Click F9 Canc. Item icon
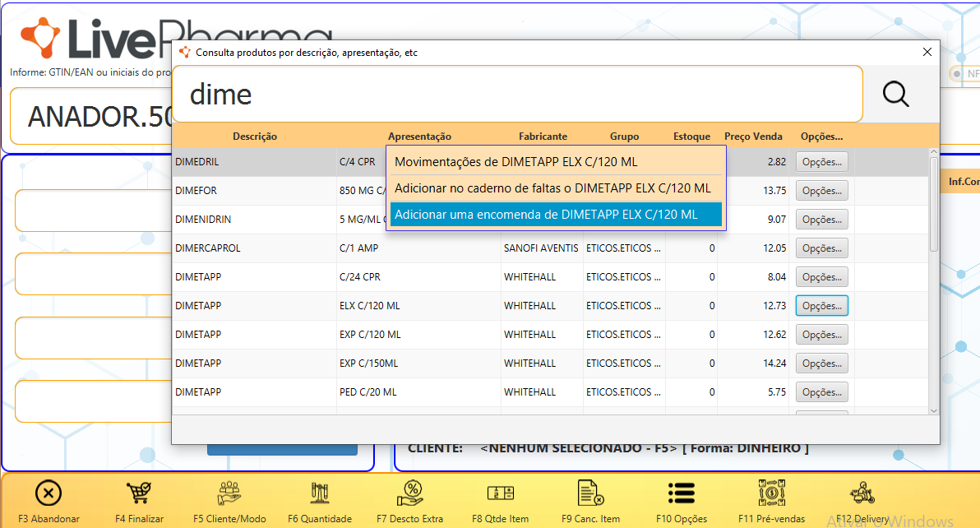The height and width of the screenshot is (528, 980). click(590, 493)
